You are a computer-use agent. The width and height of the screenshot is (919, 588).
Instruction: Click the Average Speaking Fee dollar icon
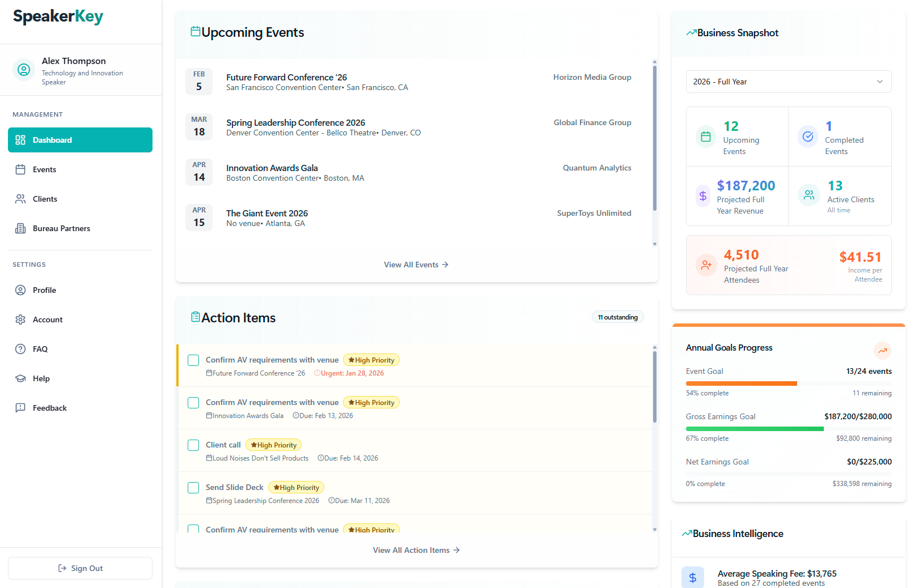(693, 577)
